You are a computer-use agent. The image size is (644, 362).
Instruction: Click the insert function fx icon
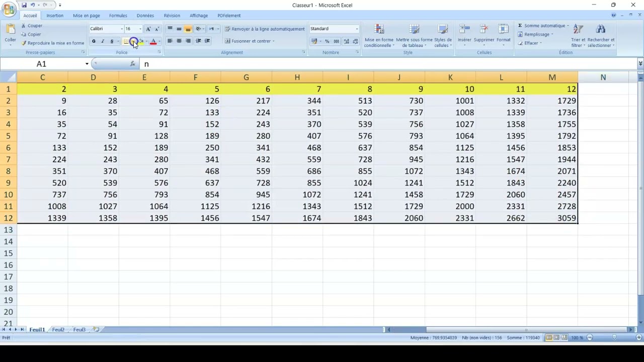132,64
